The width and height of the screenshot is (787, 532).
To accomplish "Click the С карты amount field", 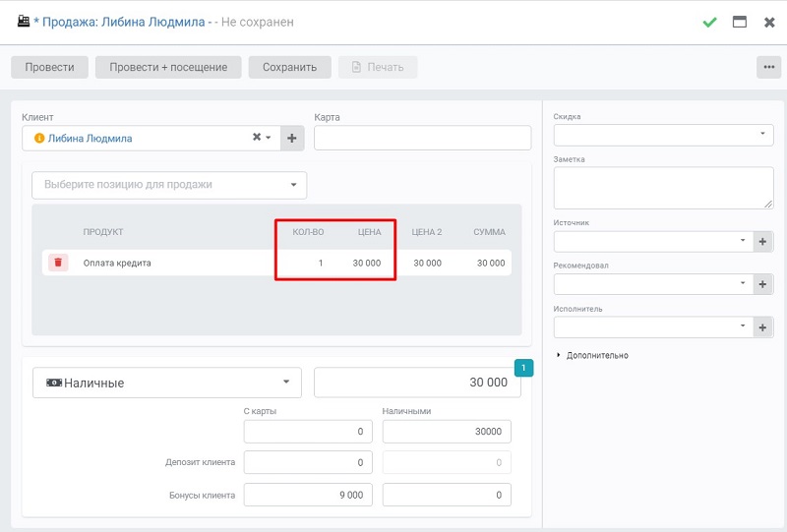I will 308,432.
